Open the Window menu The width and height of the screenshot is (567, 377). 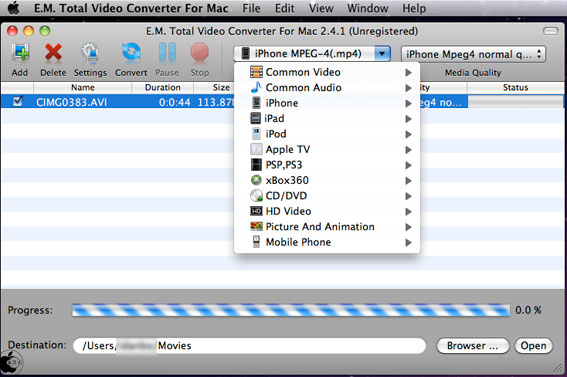coord(368,8)
